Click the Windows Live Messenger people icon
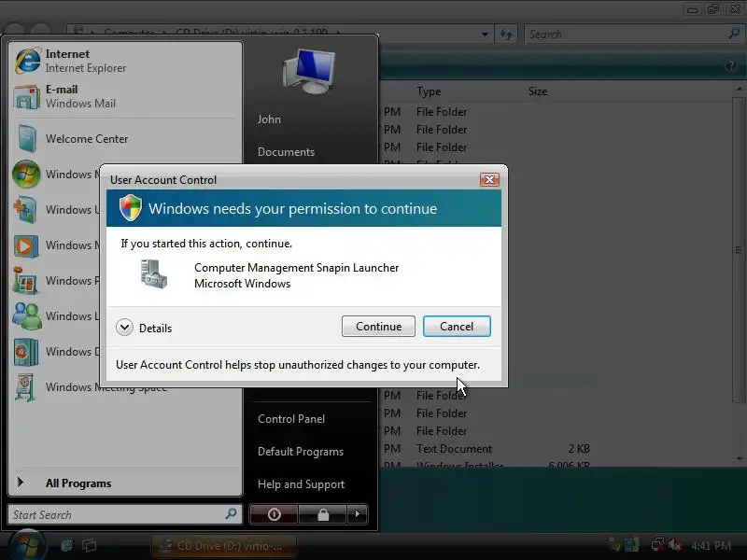Viewport: 747px width, 560px height. [x=27, y=315]
